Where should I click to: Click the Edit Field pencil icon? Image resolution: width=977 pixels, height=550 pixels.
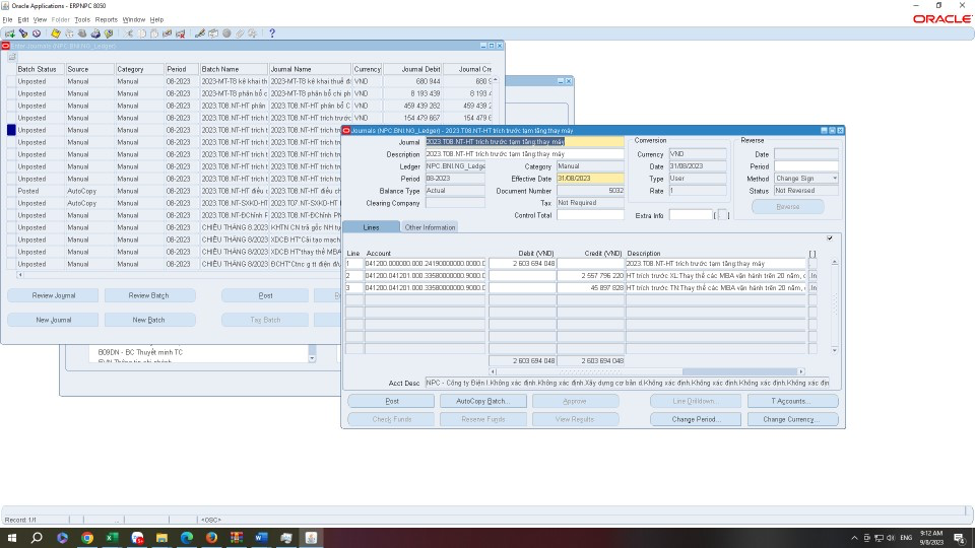click(x=200, y=34)
